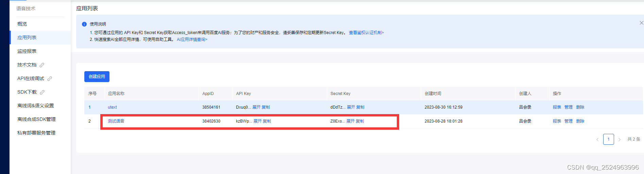The image size is (644, 174).
Task: Click the blue info icon near 使用说明
Action: pos(84,24)
